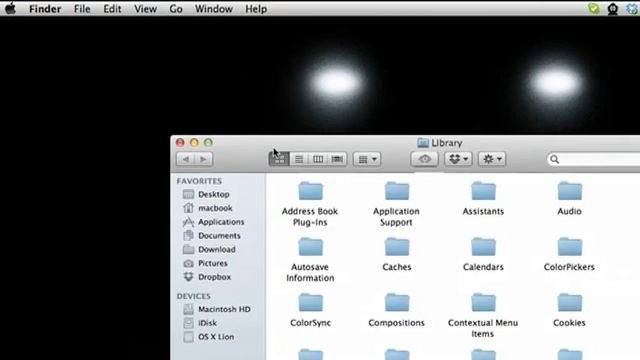The height and width of the screenshot is (360, 640).
Task: Click the FAVORITES sidebar heading
Action: [x=199, y=181]
